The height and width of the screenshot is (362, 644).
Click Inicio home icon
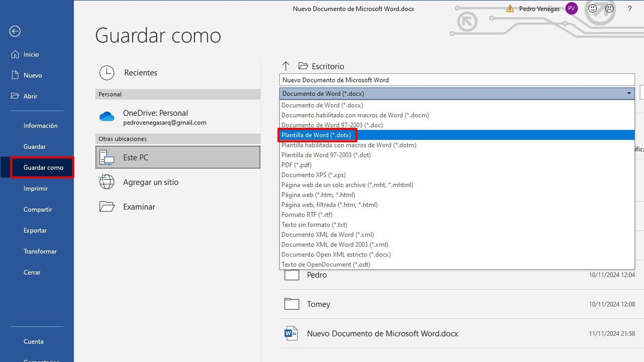pyautogui.click(x=15, y=54)
